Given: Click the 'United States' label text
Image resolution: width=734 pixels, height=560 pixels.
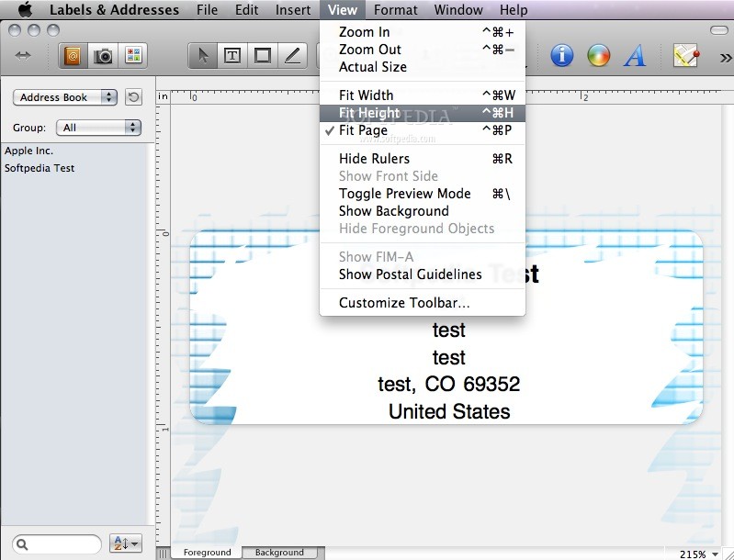Looking at the screenshot, I should pos(449,411).
